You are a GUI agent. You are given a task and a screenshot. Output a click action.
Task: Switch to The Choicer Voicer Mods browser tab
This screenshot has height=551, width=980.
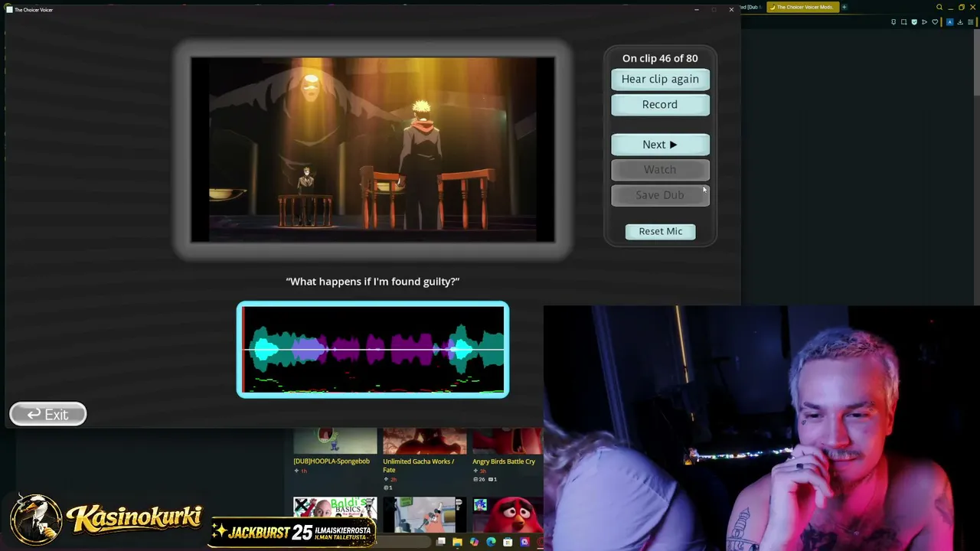(x=804, y=7)
